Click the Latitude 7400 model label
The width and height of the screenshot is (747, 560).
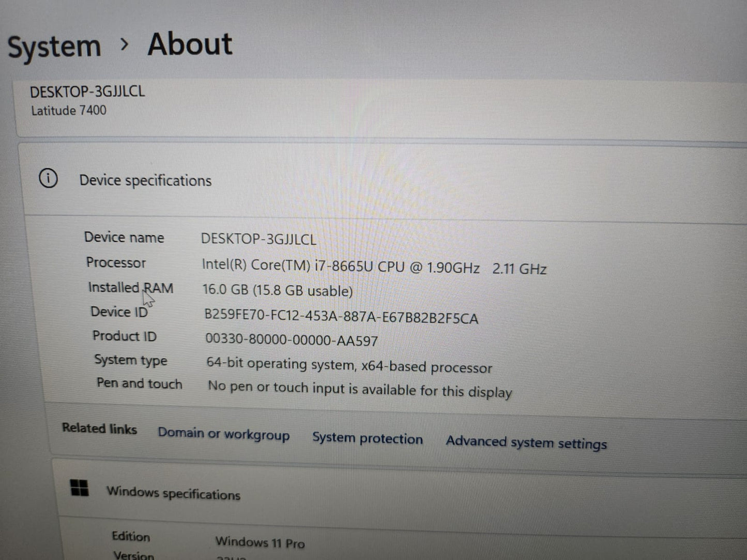[68, 110]
